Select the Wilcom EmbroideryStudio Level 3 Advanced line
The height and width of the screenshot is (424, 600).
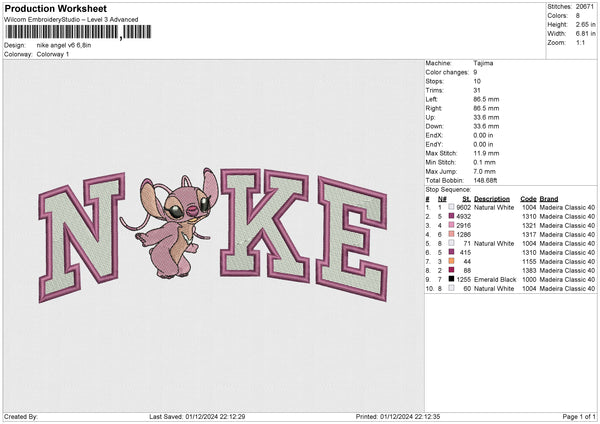pos(71,20)
